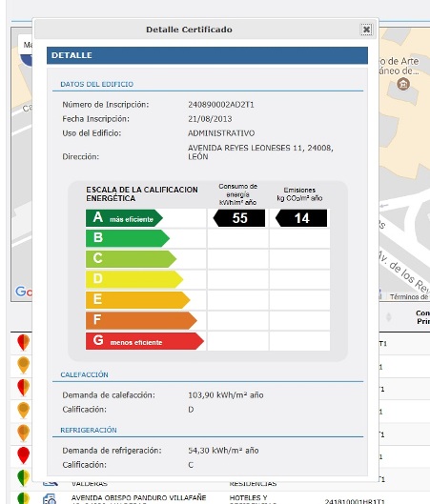Click the solid red map pin in the results list

tap(24, 455)
